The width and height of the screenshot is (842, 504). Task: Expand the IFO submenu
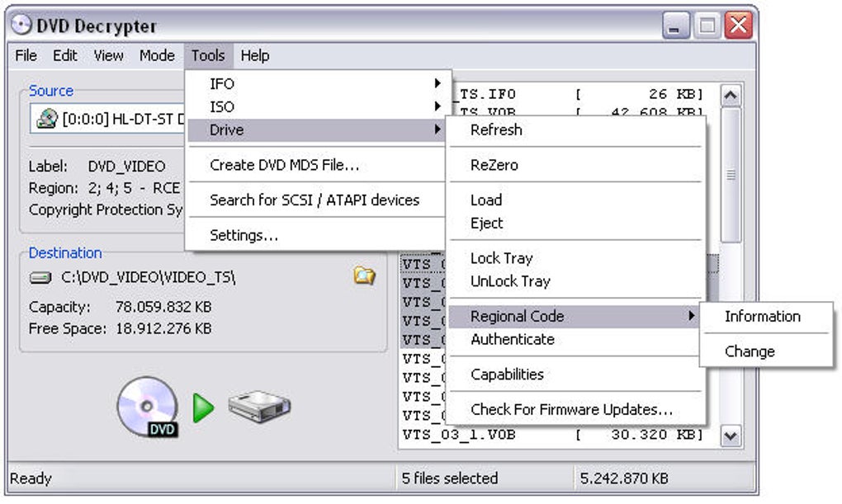coord(317,84)
